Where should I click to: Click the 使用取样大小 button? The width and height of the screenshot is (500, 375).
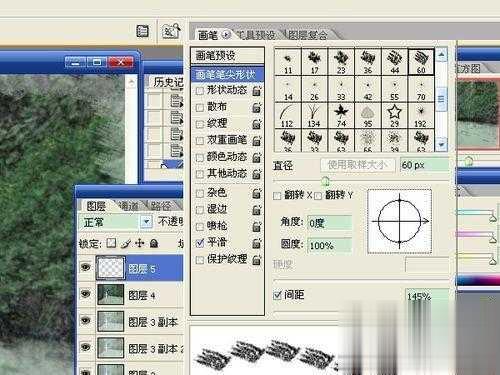pos(357,165)
